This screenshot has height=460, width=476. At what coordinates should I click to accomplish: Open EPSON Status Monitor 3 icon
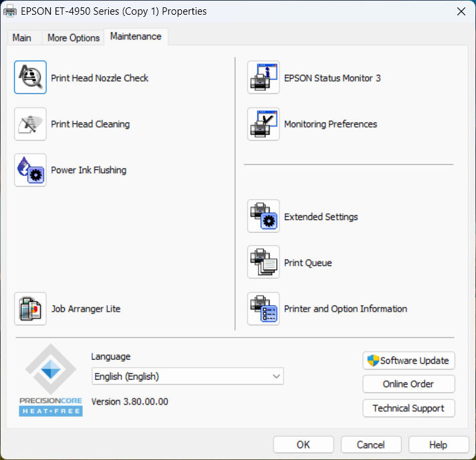tap(263, 77)
